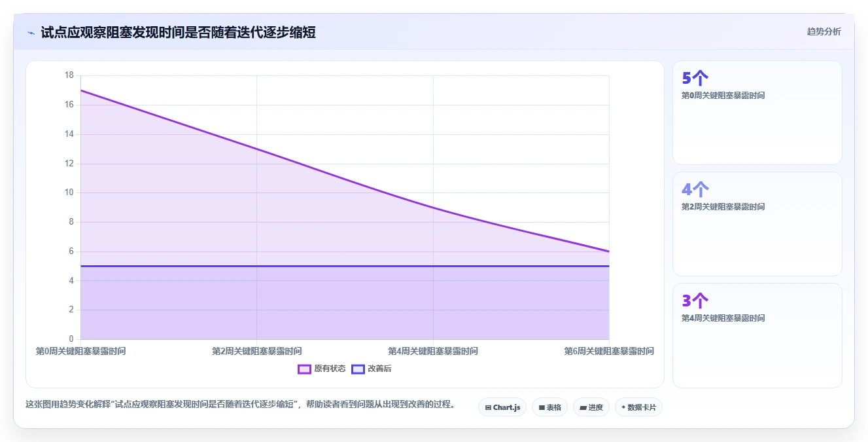The height and width of the screenshot is (442, 868).
Task: Click the 第4周关键阻塞暴露时间 axis label
Action: (x=433, y=351)
